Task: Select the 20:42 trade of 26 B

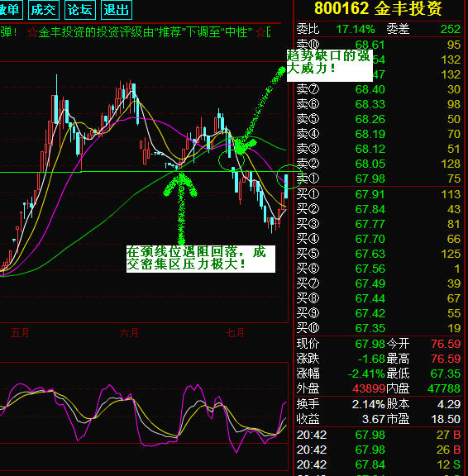Action: coord(379,450)
